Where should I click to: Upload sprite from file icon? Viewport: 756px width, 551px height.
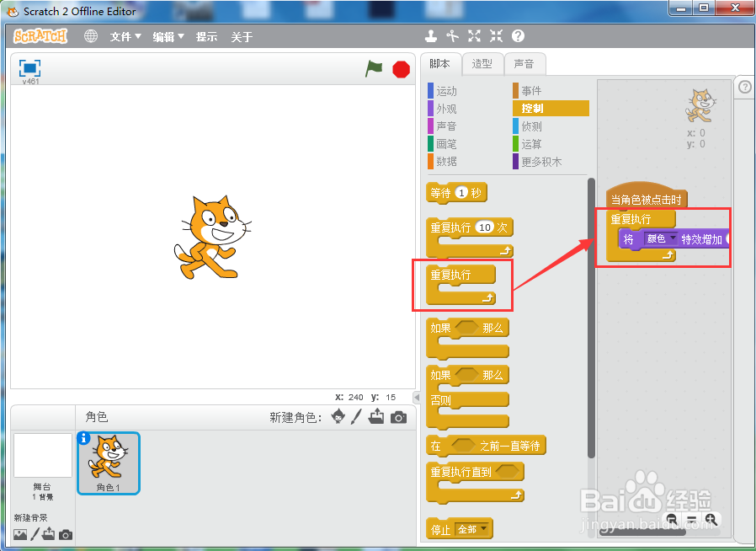pyautogui.click(x=376, y=416)
